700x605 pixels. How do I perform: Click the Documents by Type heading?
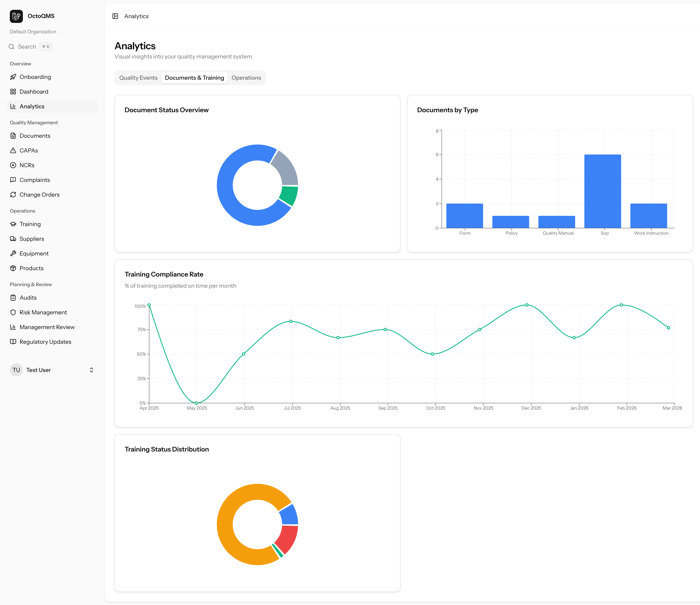coord(447,110)
